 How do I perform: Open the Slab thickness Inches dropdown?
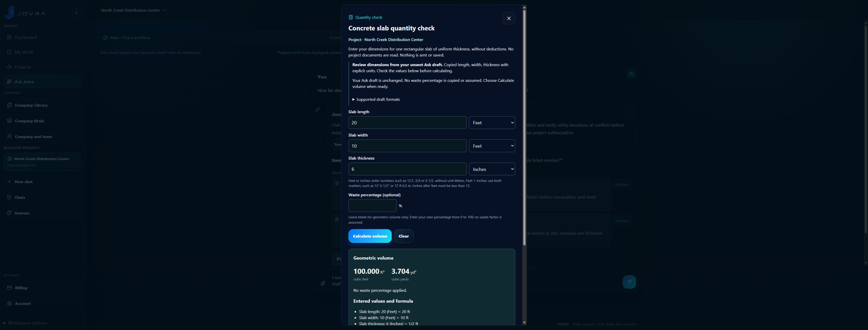(x=492, y=169)
